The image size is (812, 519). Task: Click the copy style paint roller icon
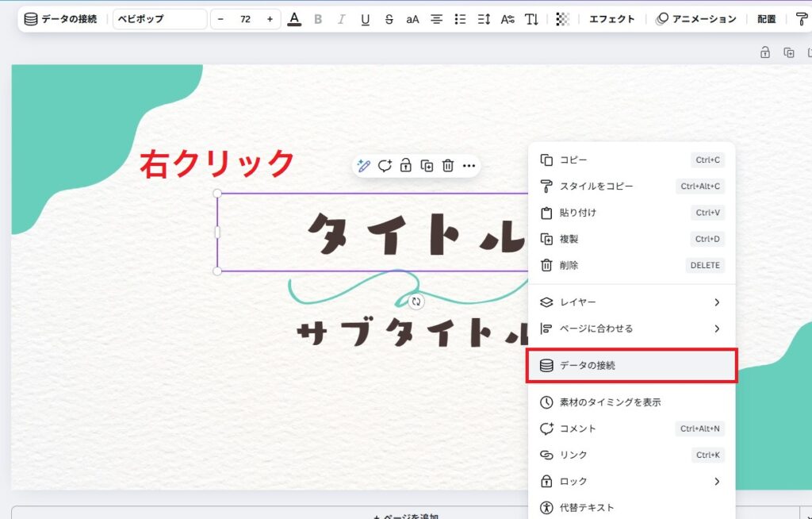[x=801, y=19]
